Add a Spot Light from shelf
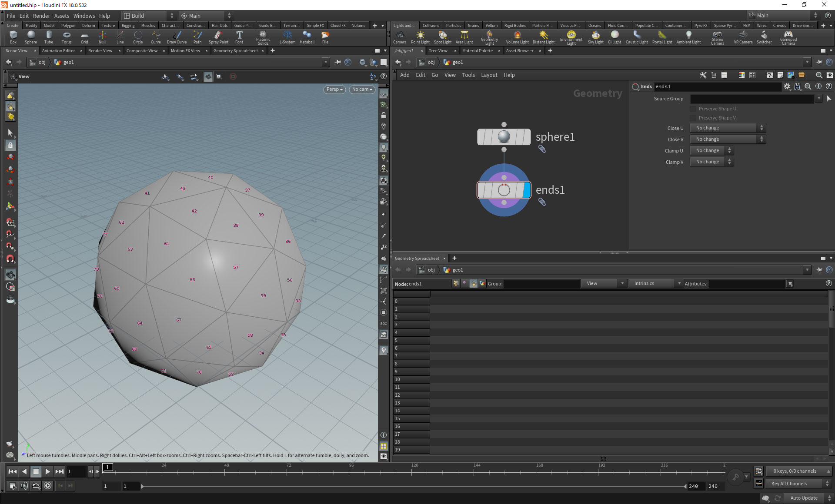 pyautogui.click(x=443, y=37)
